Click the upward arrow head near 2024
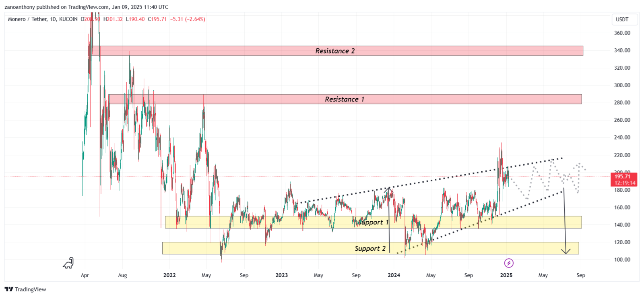 pyautogui.click(x=389, y=189)
